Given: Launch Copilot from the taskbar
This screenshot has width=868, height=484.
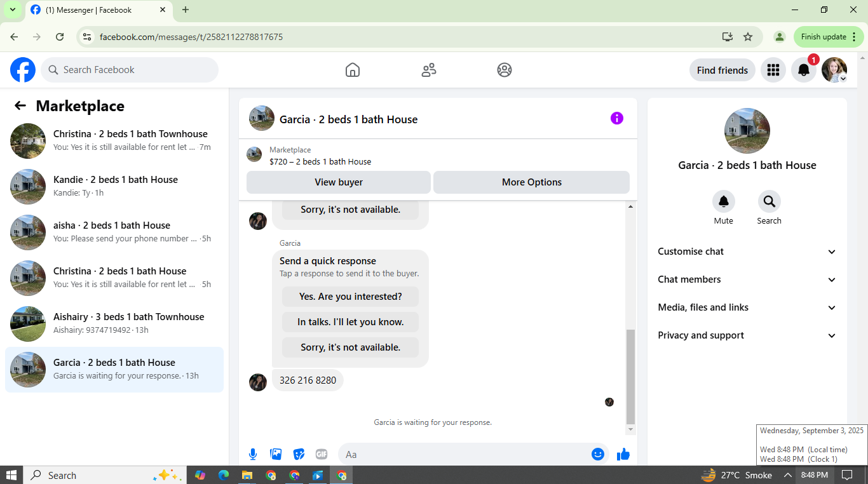Looking at the screenshot, I should tap(200, 475).
